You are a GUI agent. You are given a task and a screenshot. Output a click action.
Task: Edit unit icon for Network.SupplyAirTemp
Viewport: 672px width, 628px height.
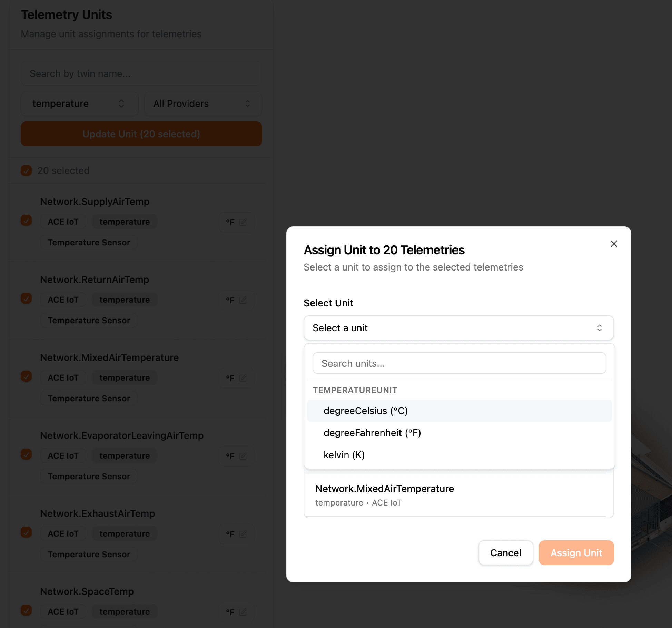243,222
